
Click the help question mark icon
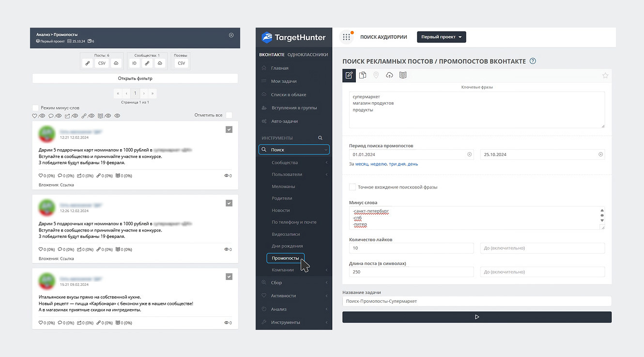(533, 61)
